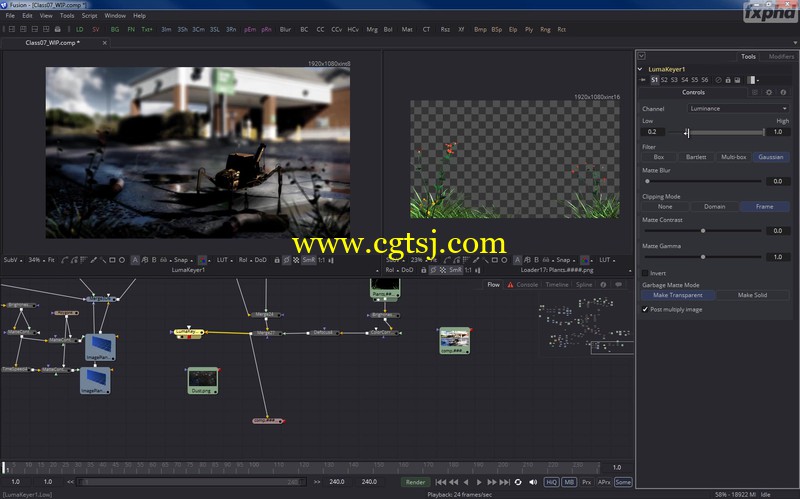
Task: Add a Saver with the SV toolbar button
Action: [x=95, y=30]
